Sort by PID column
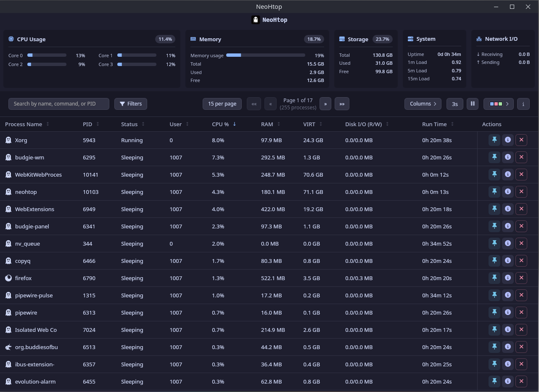This screenshot has width=539, height=392. click(91, 124)
